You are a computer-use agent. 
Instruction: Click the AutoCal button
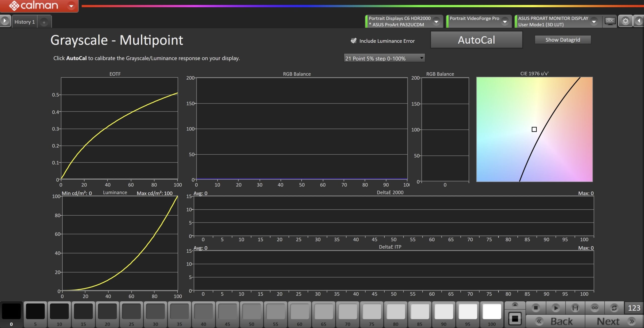pyautogui.click(x=476, y=40)
